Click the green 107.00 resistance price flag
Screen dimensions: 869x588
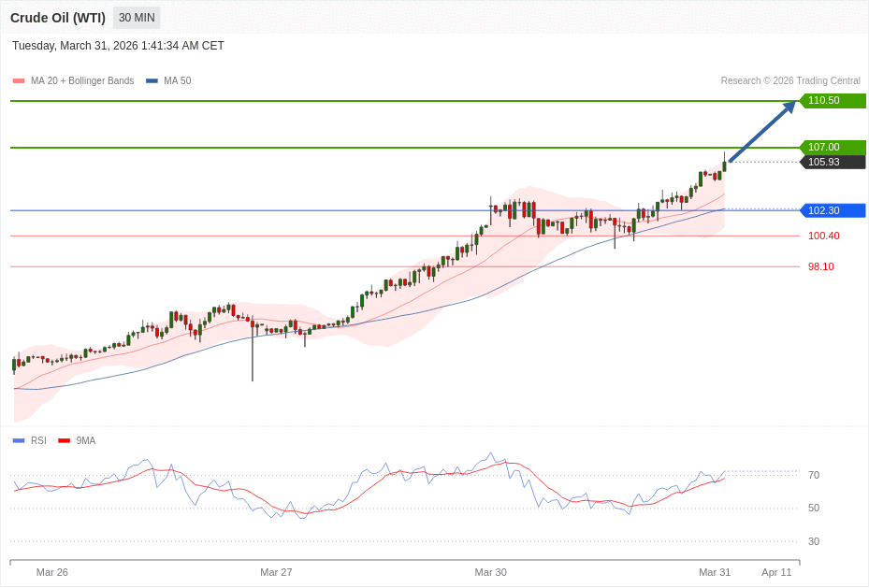point(832,147)
